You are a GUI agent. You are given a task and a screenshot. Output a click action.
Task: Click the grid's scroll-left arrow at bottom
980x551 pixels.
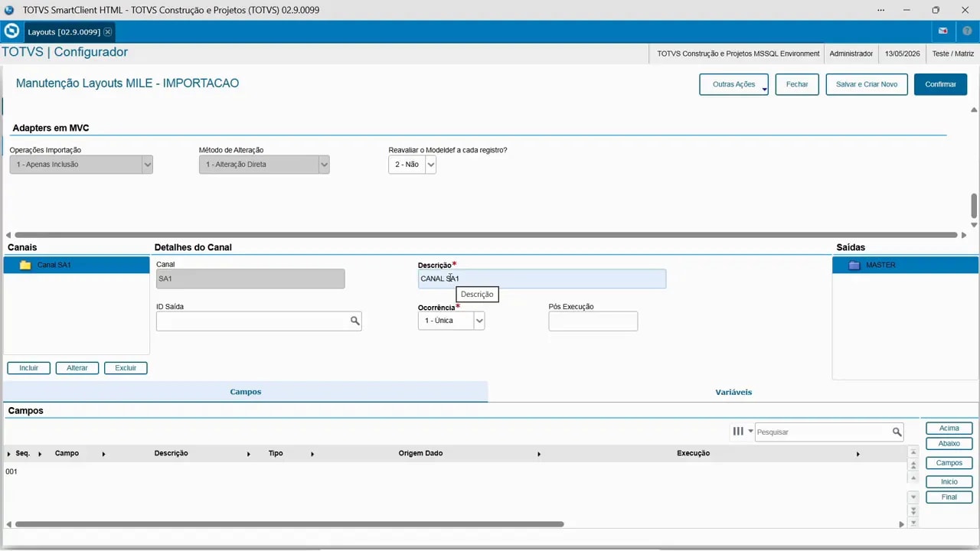coord(8,524)
